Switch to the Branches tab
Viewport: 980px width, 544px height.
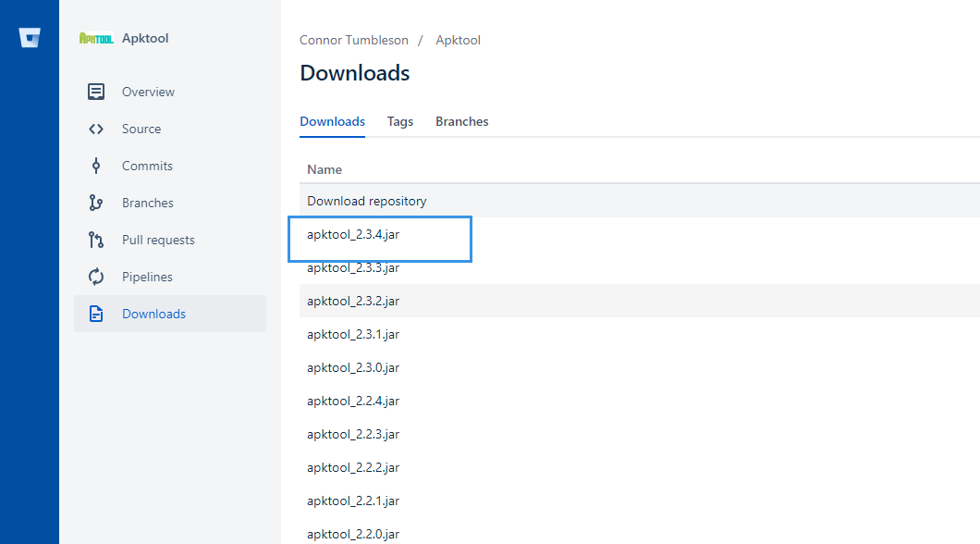point(462,121)
